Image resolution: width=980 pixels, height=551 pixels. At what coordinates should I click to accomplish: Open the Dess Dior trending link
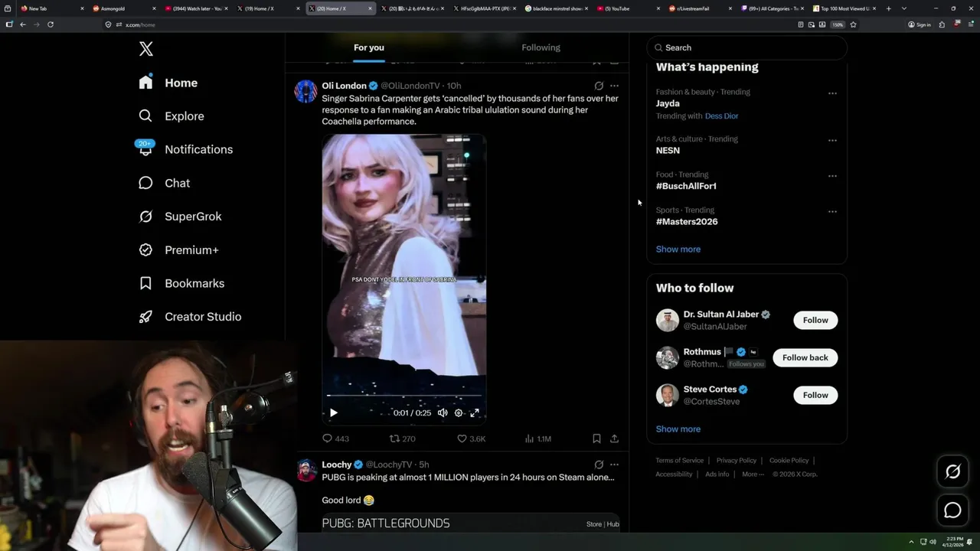point(721,116)
